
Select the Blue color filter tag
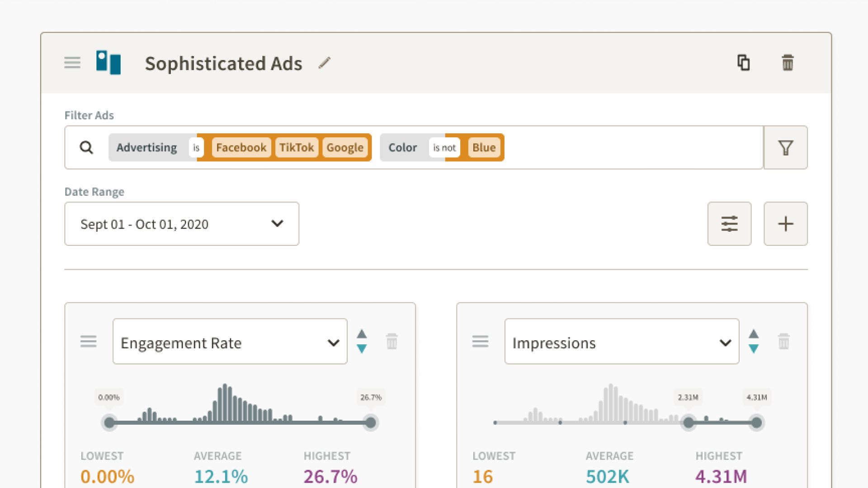484,148
